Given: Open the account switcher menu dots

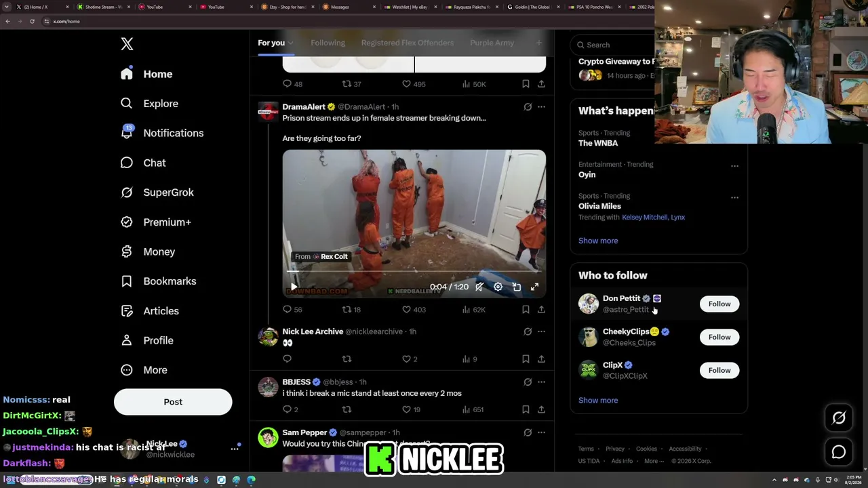Looking at the screenshot, I should [x=235, y=449].
